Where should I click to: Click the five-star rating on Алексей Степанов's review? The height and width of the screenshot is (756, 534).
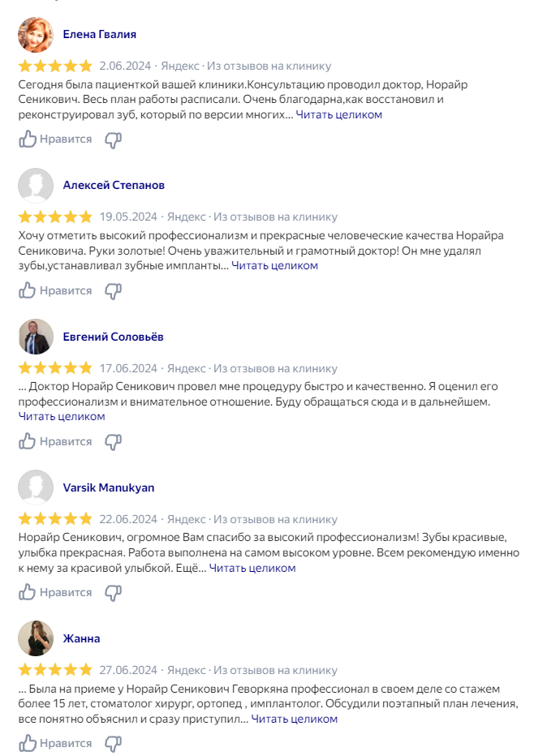[x=55, y=217]
